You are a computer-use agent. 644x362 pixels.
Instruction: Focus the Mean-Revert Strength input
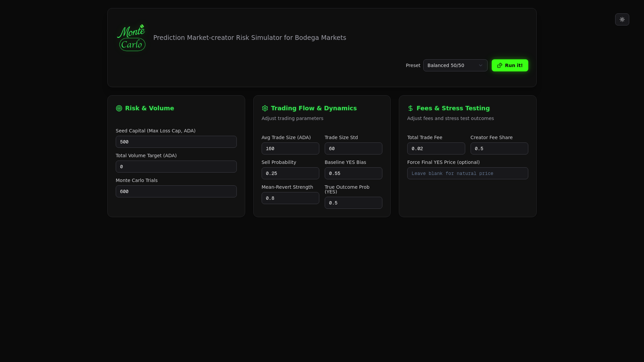click(290, 198)
